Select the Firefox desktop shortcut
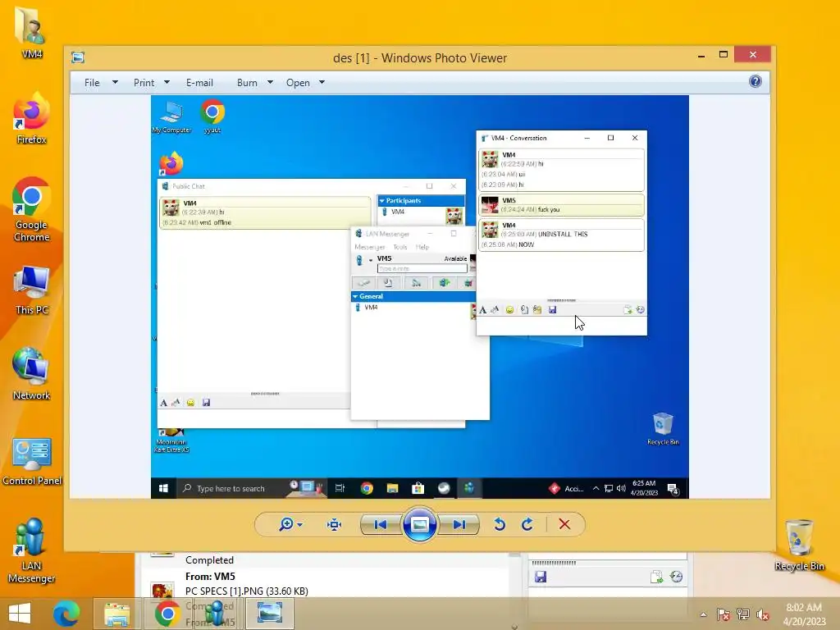 tap(32, 119)
